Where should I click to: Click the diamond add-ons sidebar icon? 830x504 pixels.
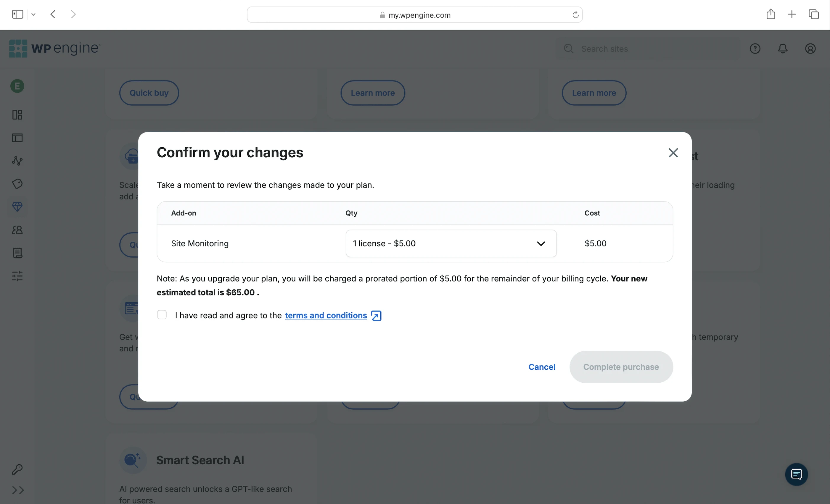(x=17, y=207)
